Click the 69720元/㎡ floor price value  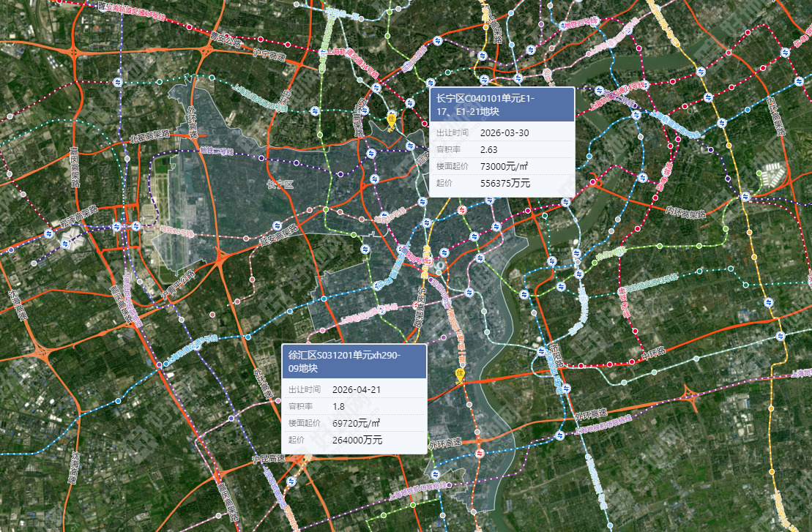(356, 423)
